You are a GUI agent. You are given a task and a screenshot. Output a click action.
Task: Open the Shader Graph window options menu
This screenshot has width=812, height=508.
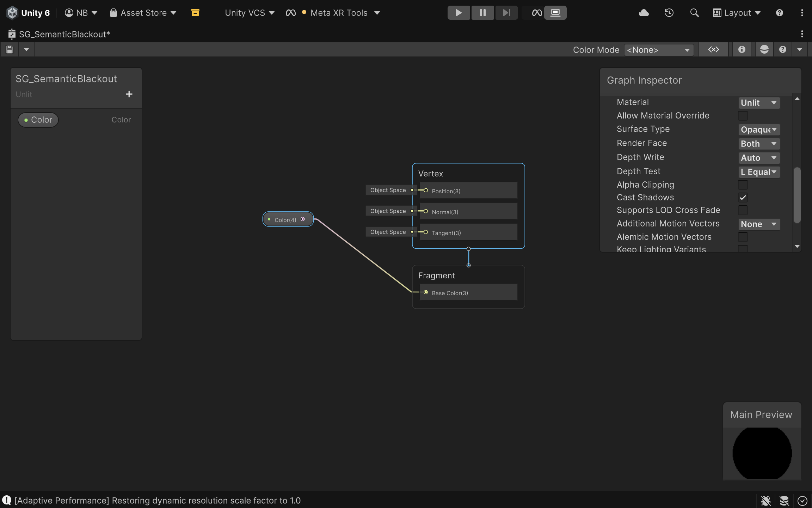802,34
